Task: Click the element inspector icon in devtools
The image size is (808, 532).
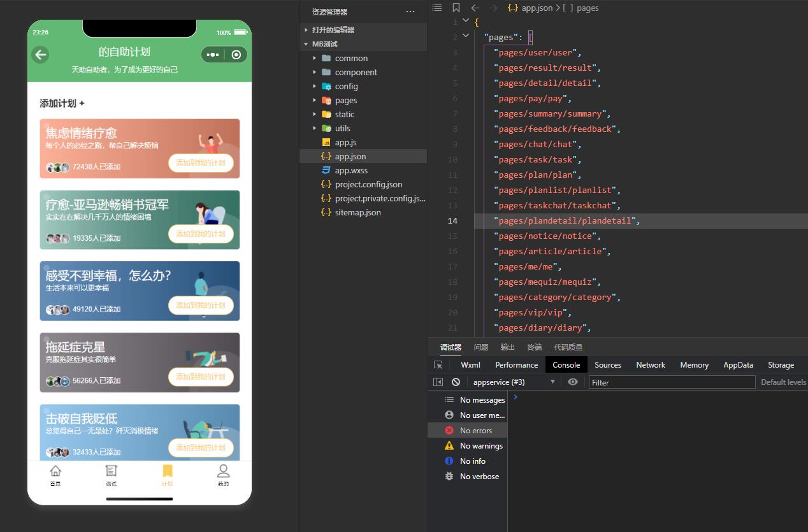Action: [x=438, y=365]
